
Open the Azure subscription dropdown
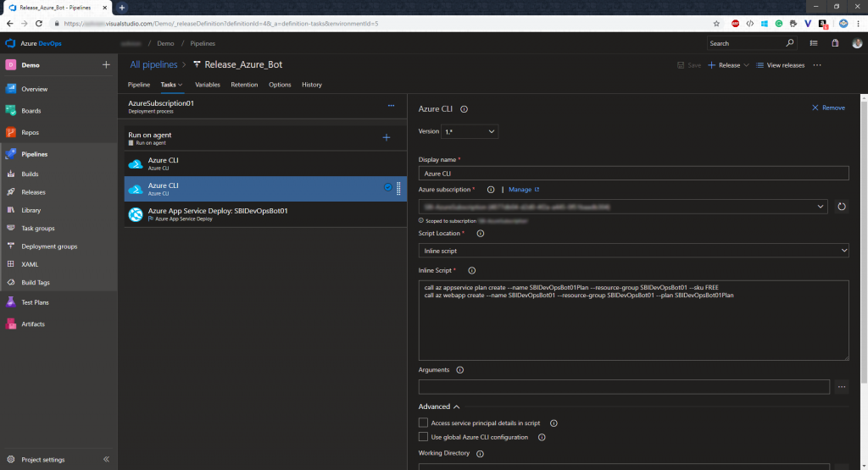click(x=623, y=207)
